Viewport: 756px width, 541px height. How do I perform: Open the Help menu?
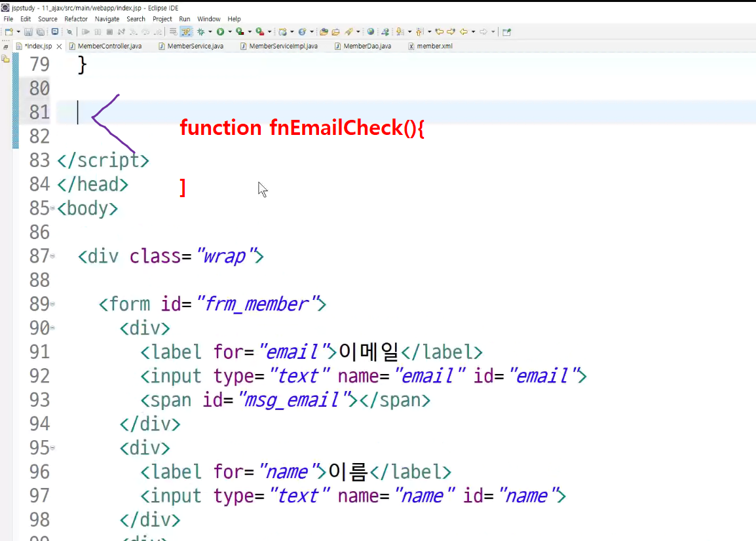[x=235, y=19]
